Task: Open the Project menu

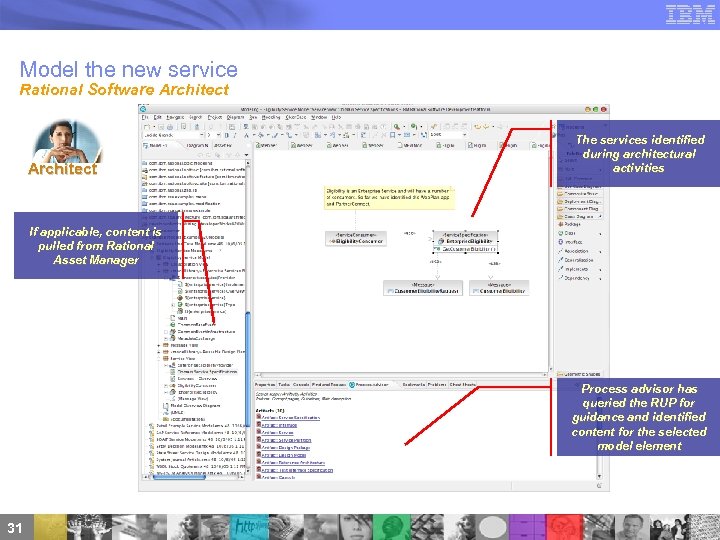Action: pos(215,118)
